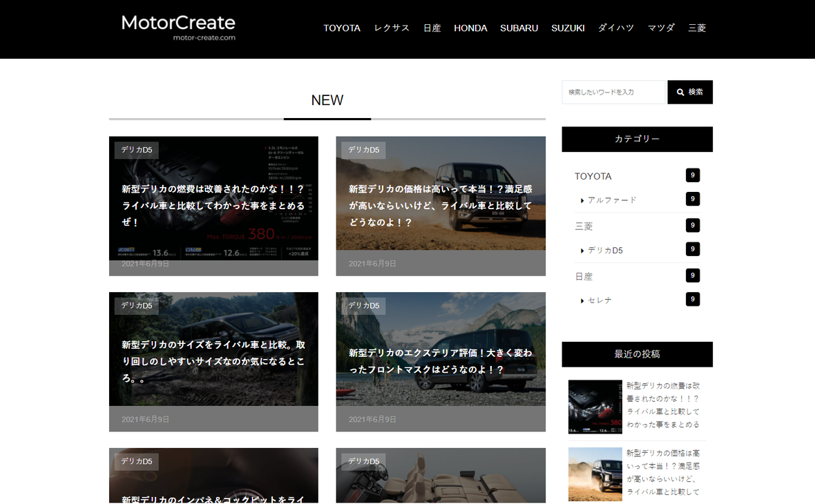The height and width of the screenshot is (504, 815).
Task: Click the count badge beside セレナ
Action: [692, 299]
